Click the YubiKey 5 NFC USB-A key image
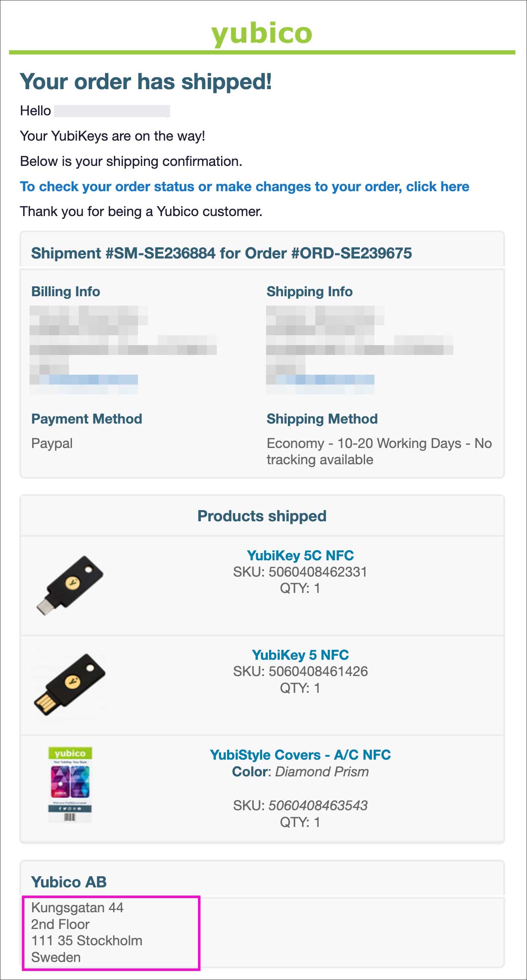The height and width of the screenshot is (980, 527). tap(70, 684)
